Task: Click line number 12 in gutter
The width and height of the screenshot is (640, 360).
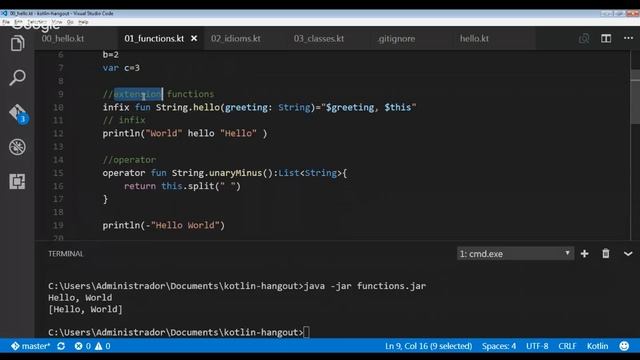Action: [x=58, y=133]
